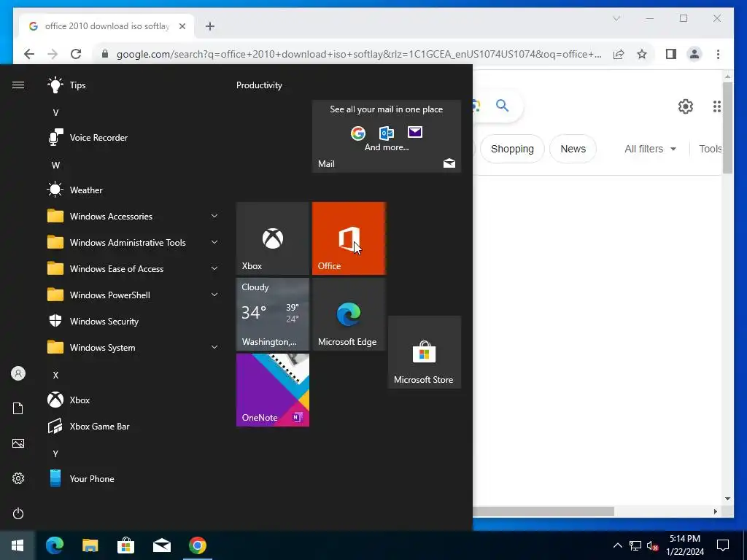Open the Chrome profile avatar
The image size is (747, 560).
pyautogui.click(x=694, y=54)
